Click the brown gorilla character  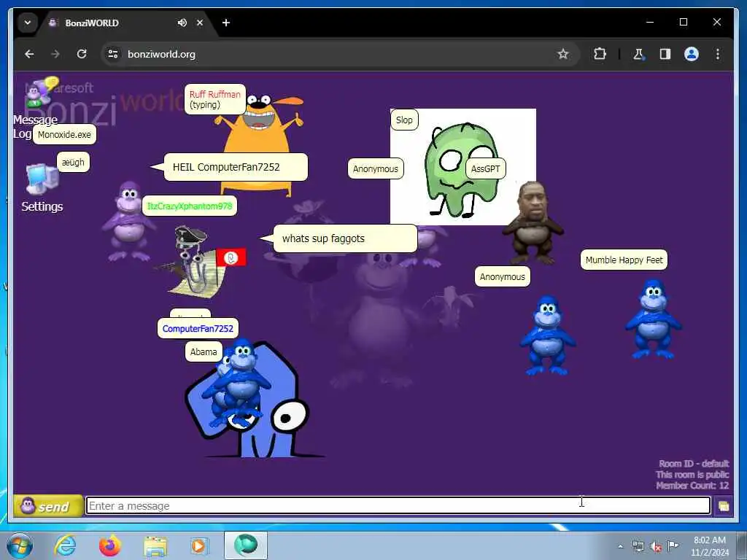(533, 223)
